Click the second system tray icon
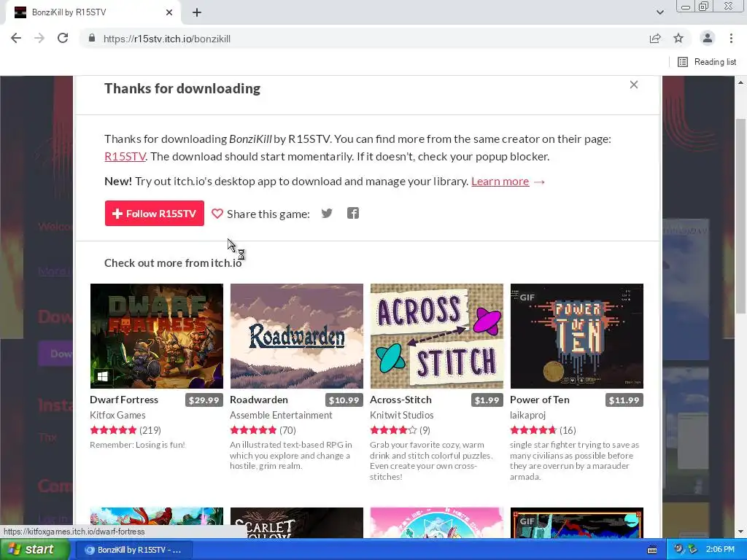This screenshot has width=747, height=560. pos(692,550)
